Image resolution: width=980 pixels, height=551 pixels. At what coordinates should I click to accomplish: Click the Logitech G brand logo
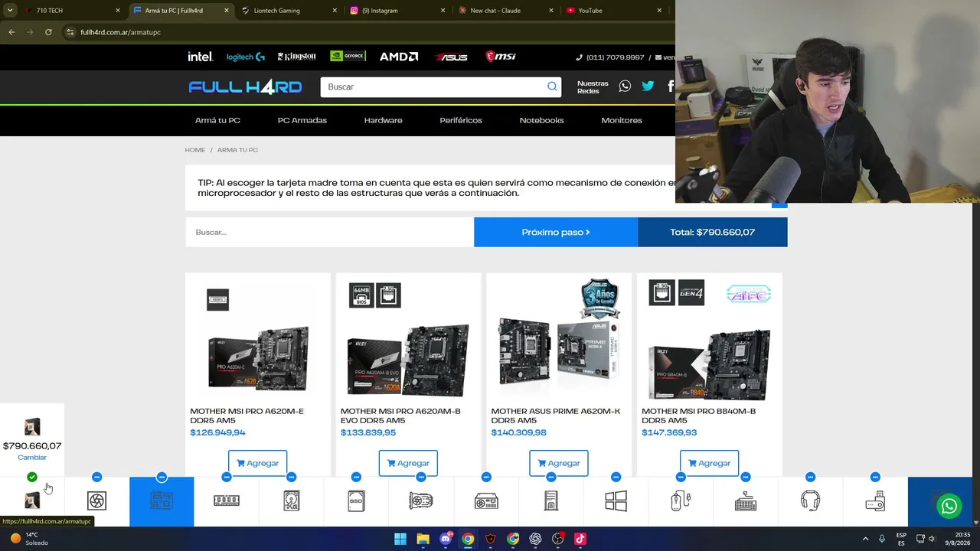tap(246, 57)
